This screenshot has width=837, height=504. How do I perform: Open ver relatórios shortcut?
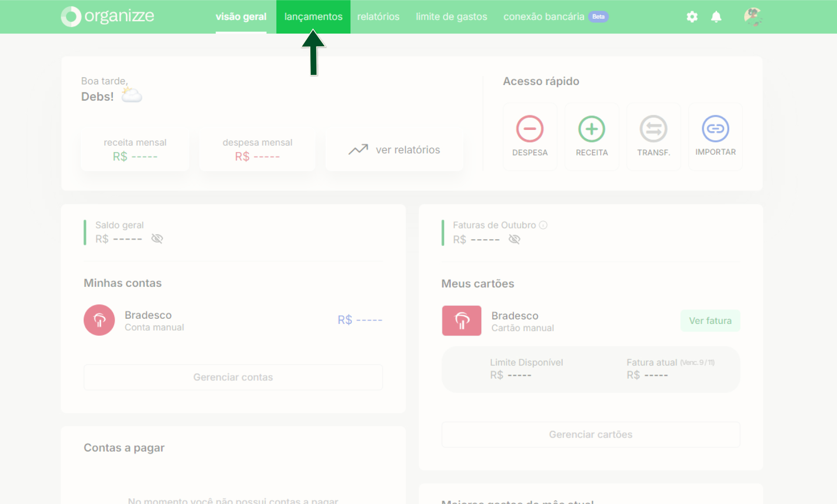[394, 150]
